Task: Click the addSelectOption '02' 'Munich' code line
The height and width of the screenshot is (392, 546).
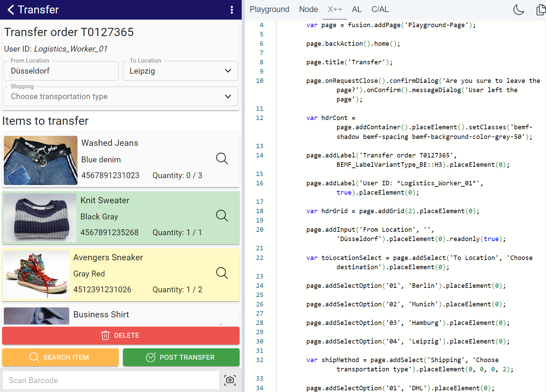Action: (x=406, y=304)
